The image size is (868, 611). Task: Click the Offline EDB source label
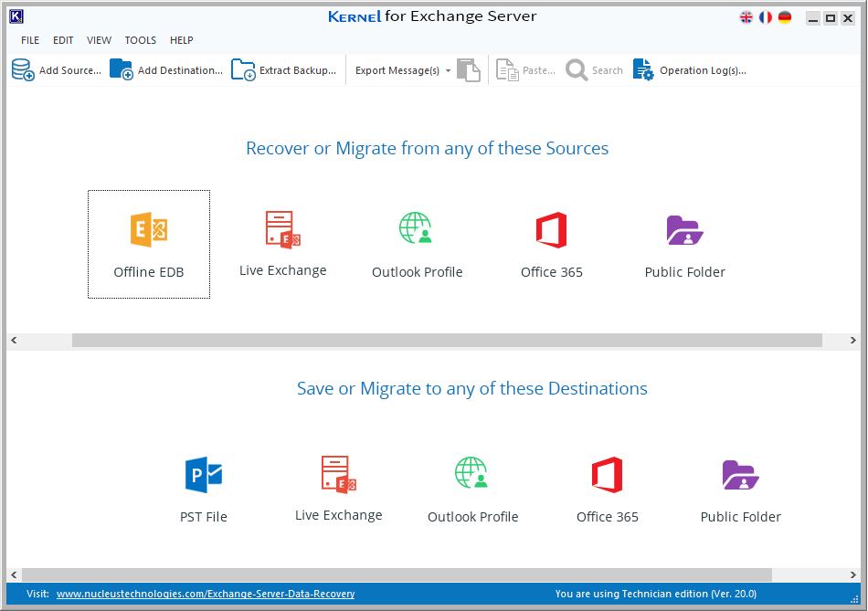[149, 272]
